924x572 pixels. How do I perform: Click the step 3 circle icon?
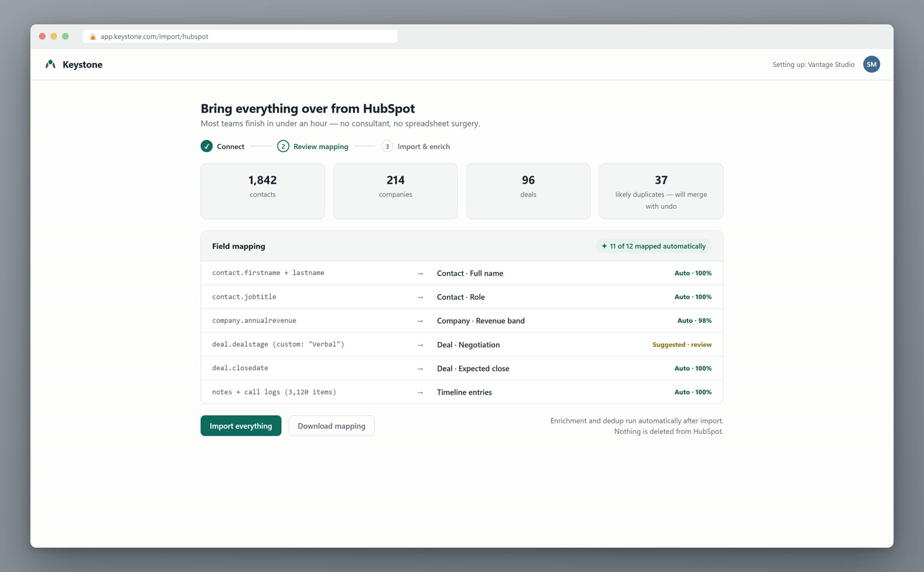point(387,146)
